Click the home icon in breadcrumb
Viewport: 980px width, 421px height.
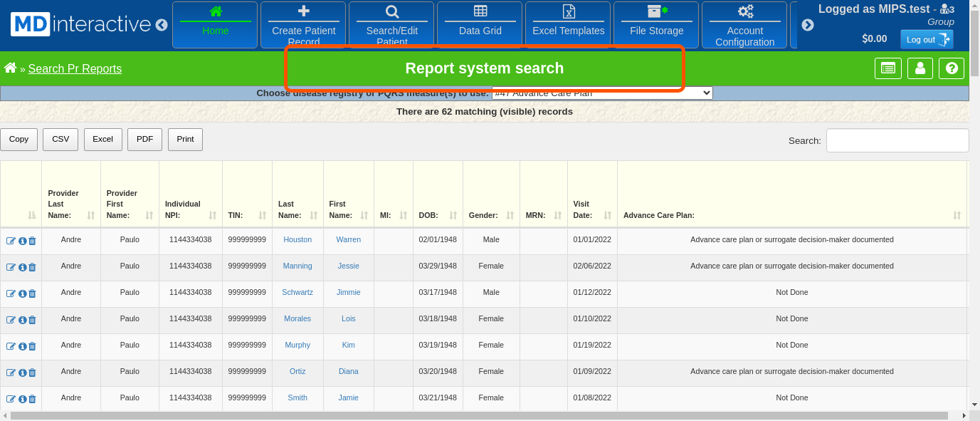(x=10, y=68)
